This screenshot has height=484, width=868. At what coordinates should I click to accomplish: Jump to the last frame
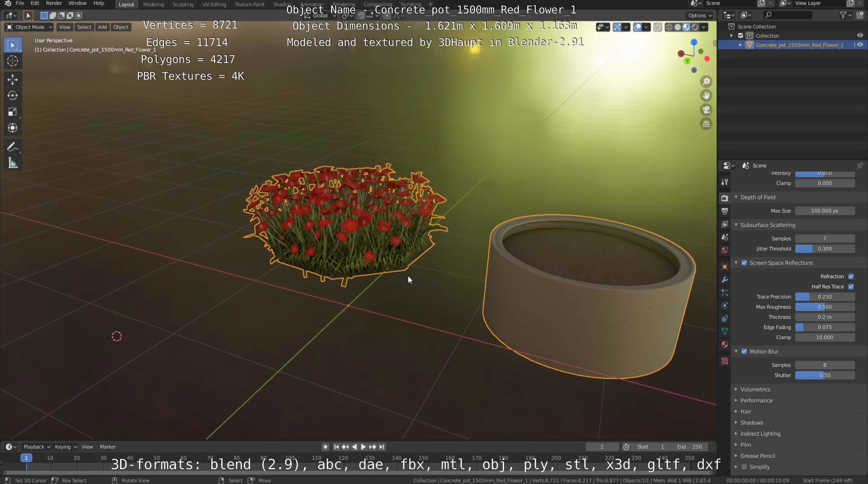381,447
